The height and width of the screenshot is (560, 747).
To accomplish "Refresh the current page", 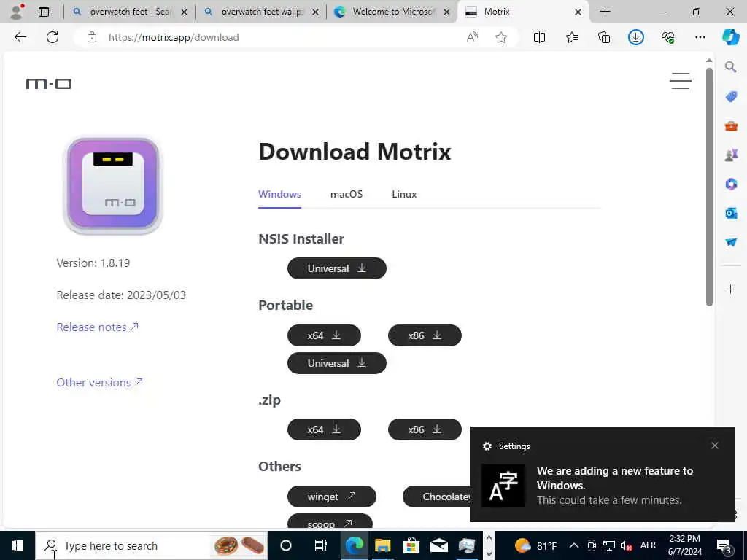I will [x=53, y=37].
